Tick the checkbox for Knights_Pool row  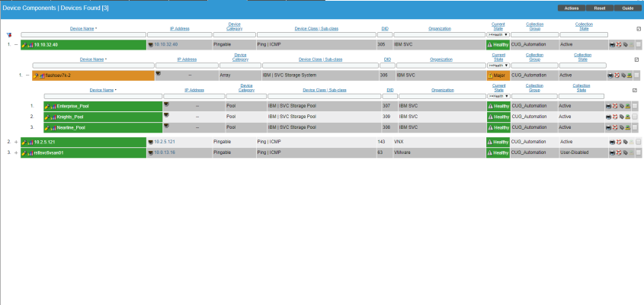pyautogui.click(x=635, y=117)
